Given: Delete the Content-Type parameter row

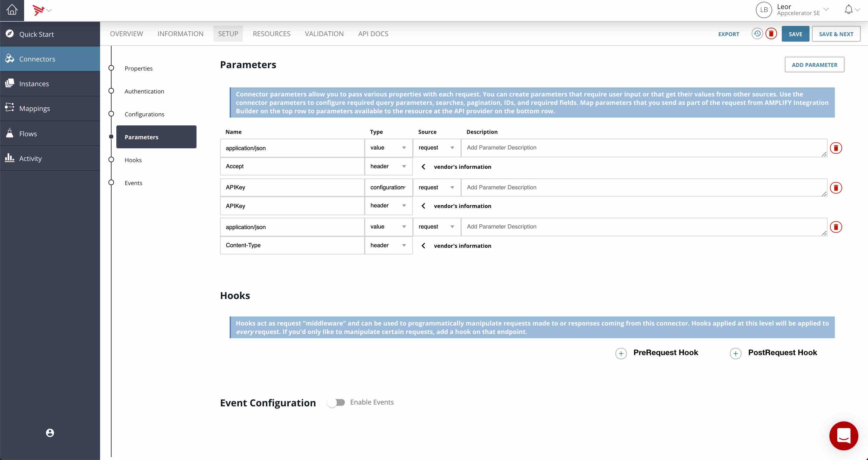Looking at the screenshot, I should pyautogui.click(x=836, y=227).
